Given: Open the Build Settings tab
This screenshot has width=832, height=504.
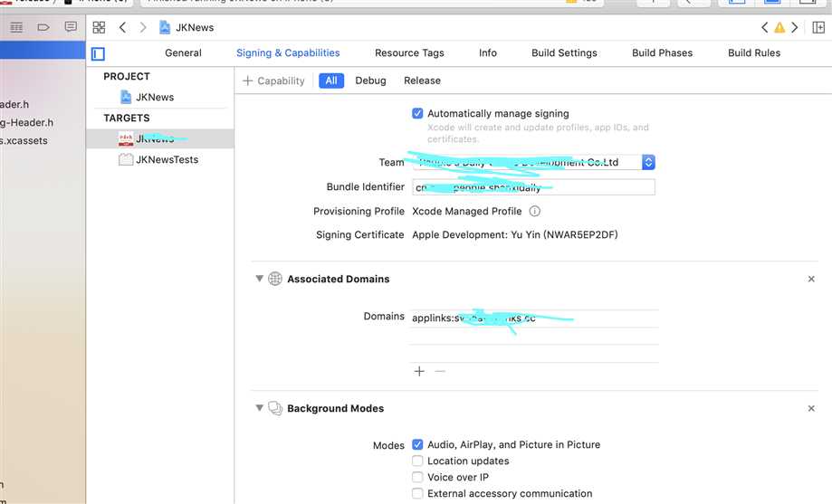Looking at the screenshot, I should [564, 53].
